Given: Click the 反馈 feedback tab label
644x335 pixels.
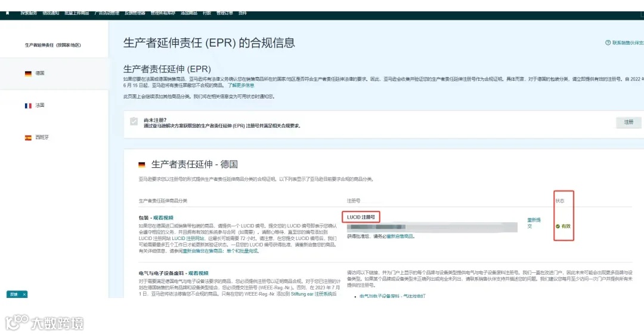Looking at the screenshot, I should point(14,294).
